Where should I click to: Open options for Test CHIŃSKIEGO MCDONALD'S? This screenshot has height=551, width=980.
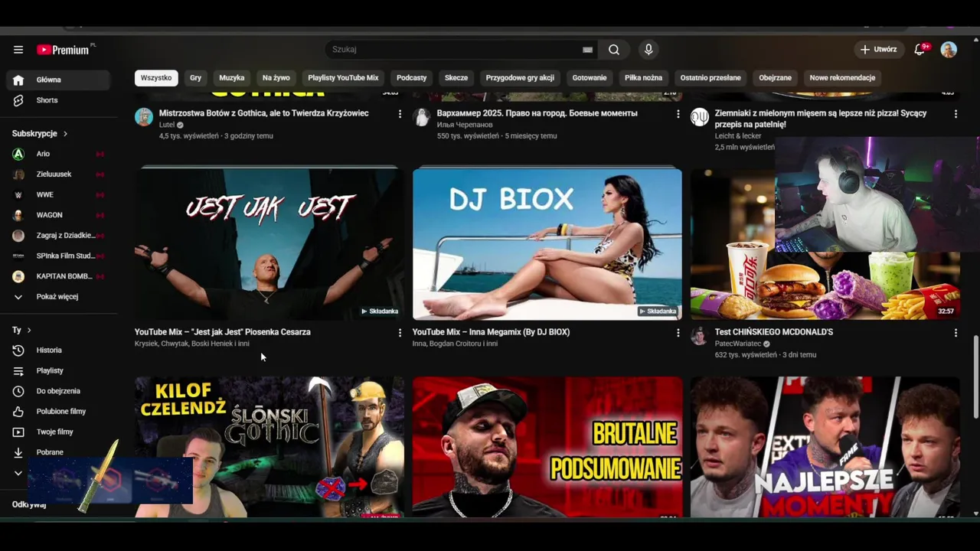point(955,333)
